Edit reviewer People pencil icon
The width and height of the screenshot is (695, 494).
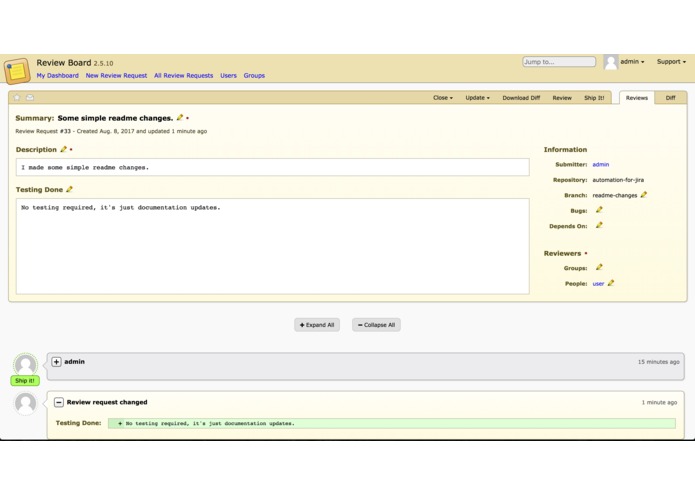pos(611,283)
